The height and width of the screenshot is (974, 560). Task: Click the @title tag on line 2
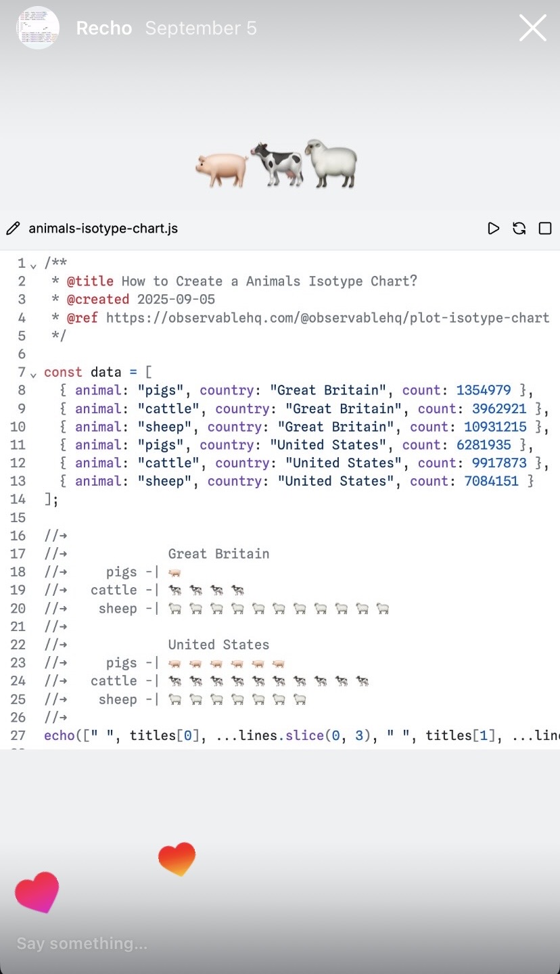[91, 281]
